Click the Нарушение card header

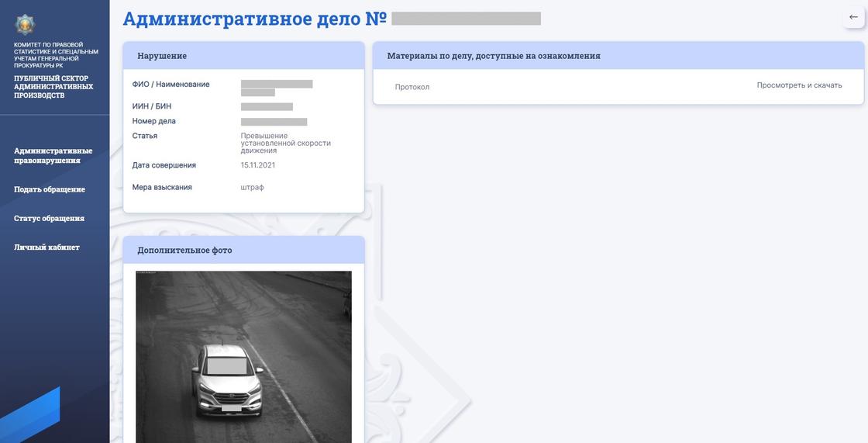[243, 56]
